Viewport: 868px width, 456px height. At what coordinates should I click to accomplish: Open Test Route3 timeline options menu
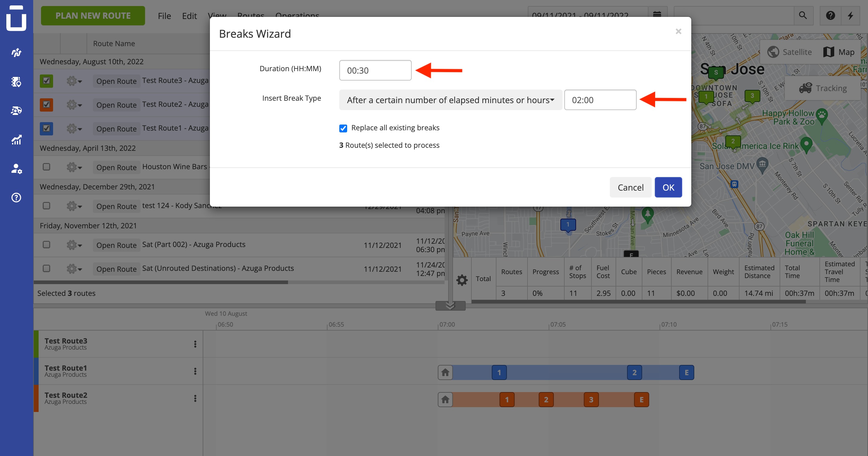[x=195, y=344]
